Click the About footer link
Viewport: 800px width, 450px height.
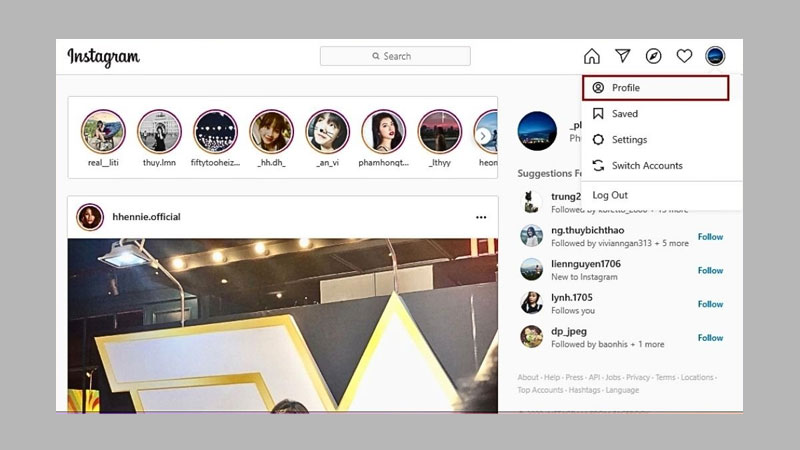tap(528, 378)
